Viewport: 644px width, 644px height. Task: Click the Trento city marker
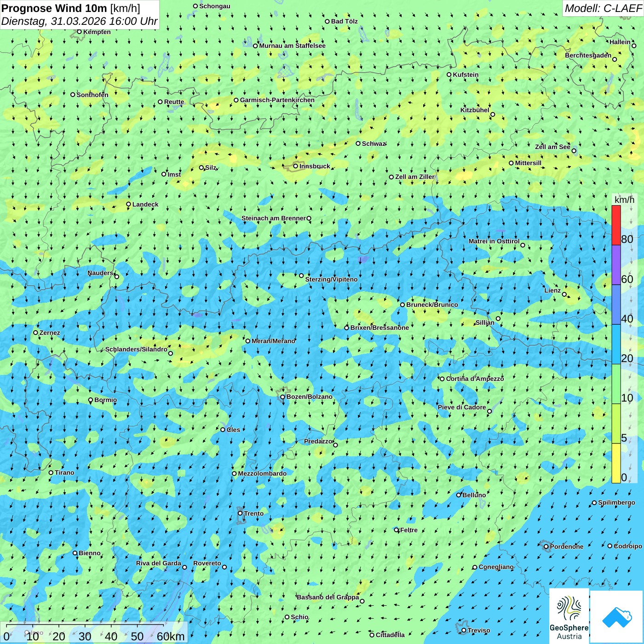tap(240, 513)
